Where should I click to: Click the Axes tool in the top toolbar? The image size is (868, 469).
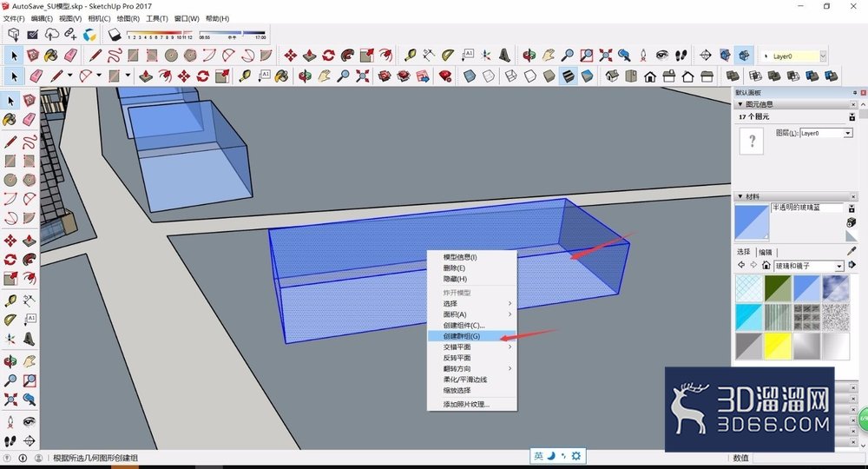(x=485, y=56)
